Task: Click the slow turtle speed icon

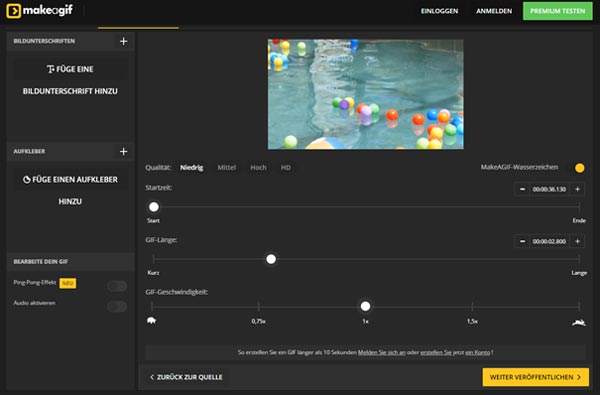Action: [x=152, y=320]
